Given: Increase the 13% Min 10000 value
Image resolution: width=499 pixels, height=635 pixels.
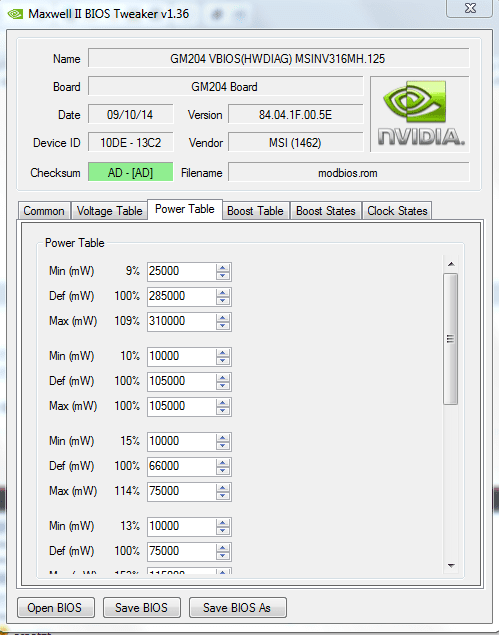Looking at the screenshot, I should coord(223,522).
